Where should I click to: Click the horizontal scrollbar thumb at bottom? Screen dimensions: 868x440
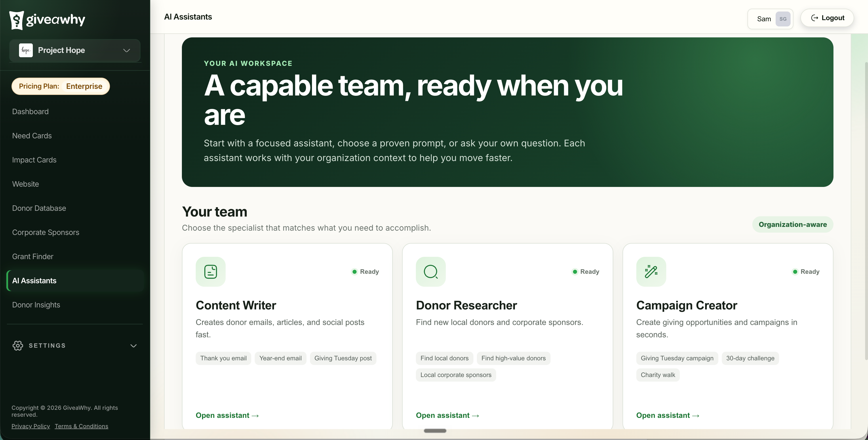pyautogui.click(x=435, y=431)
